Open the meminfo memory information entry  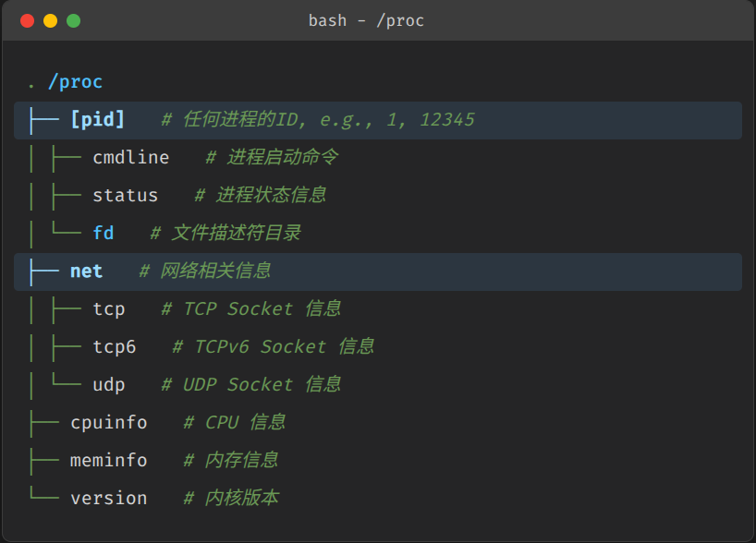(109, 460)
